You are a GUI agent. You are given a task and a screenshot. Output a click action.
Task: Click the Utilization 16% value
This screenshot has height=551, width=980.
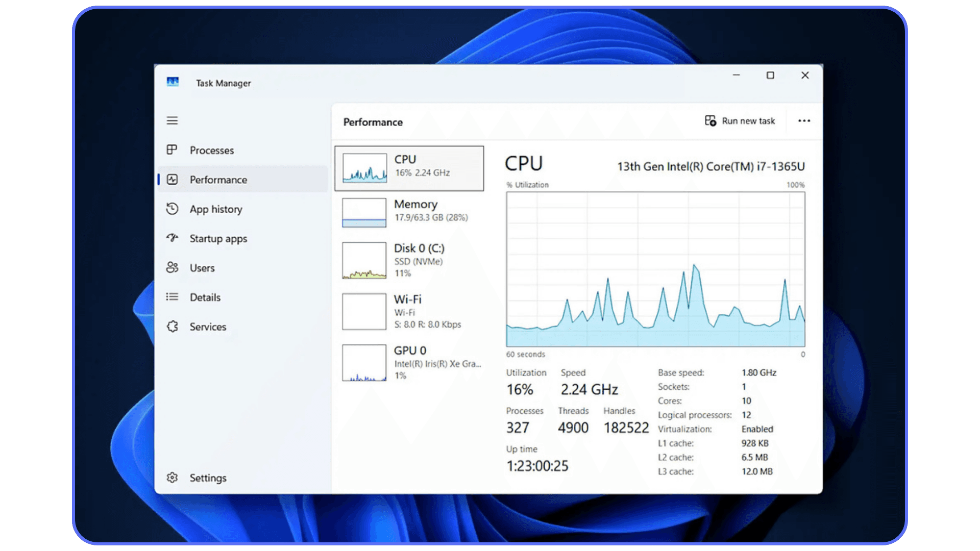coord(520,390)
